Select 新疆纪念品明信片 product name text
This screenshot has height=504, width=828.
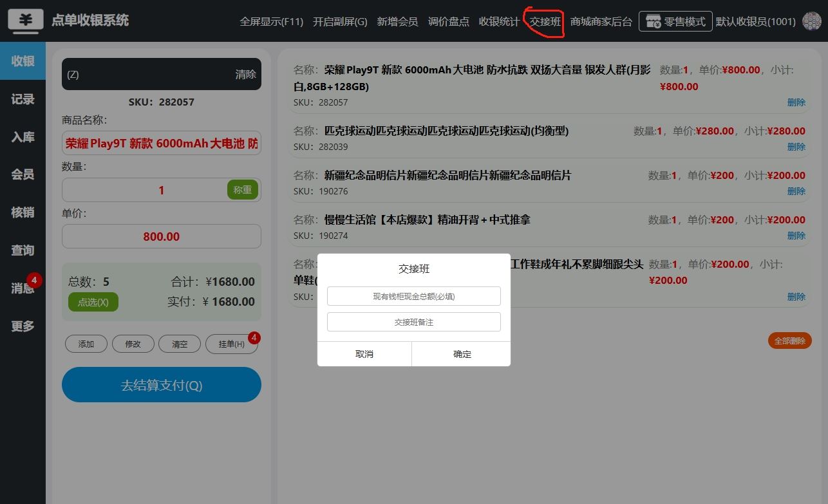pyautogui.click(x=447, y=175)
